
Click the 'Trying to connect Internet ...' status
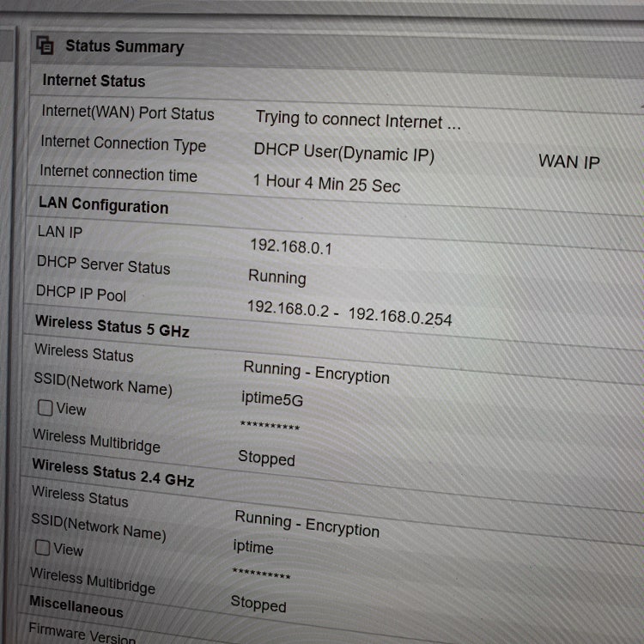pyautogui.click(x=357, y=121)
